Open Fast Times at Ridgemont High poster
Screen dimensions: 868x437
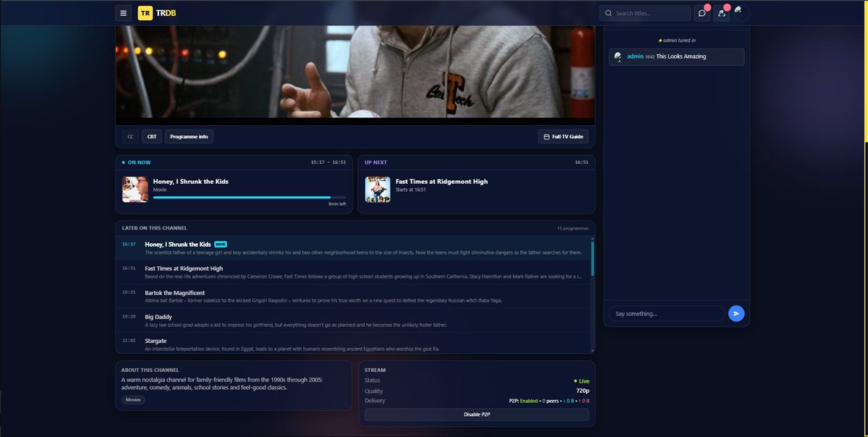(x=378, y=190)
